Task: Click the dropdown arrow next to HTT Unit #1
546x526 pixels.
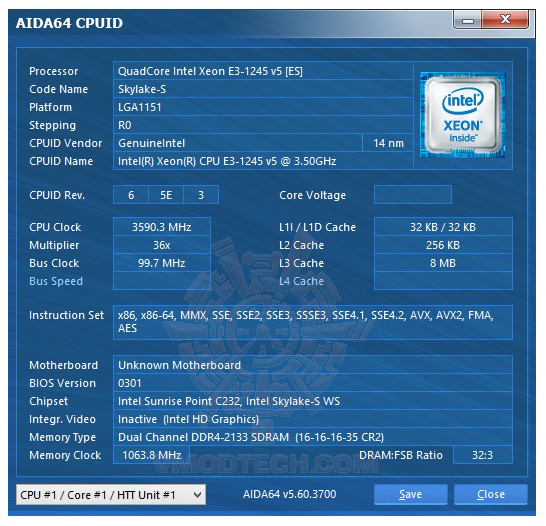Action: (197, 495)
